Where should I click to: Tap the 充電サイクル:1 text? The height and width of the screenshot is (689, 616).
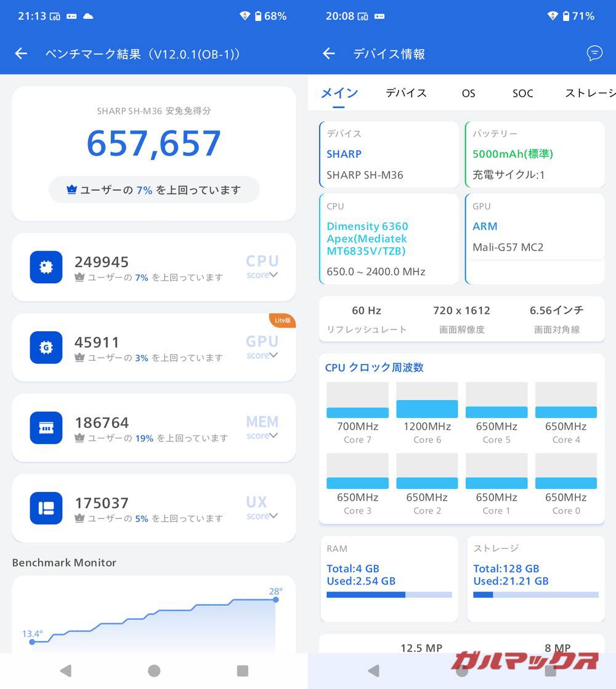509,175
